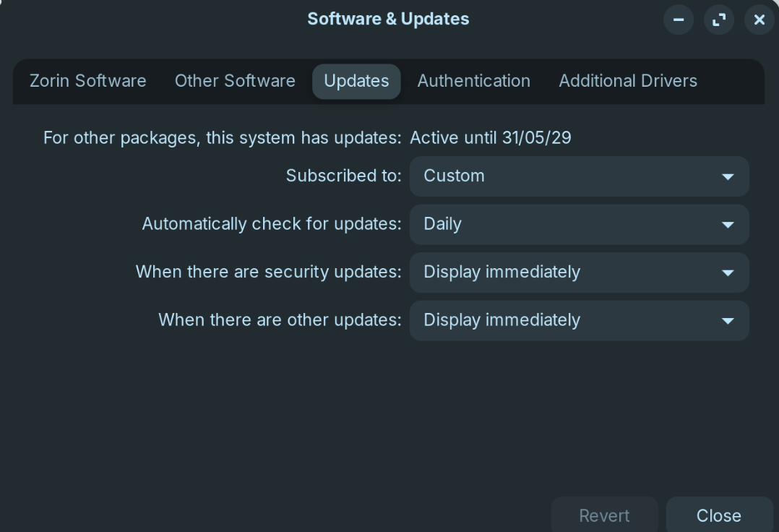Click the X icon in title bar
Viewport: 779px width, 532px height.
[759, 20]
